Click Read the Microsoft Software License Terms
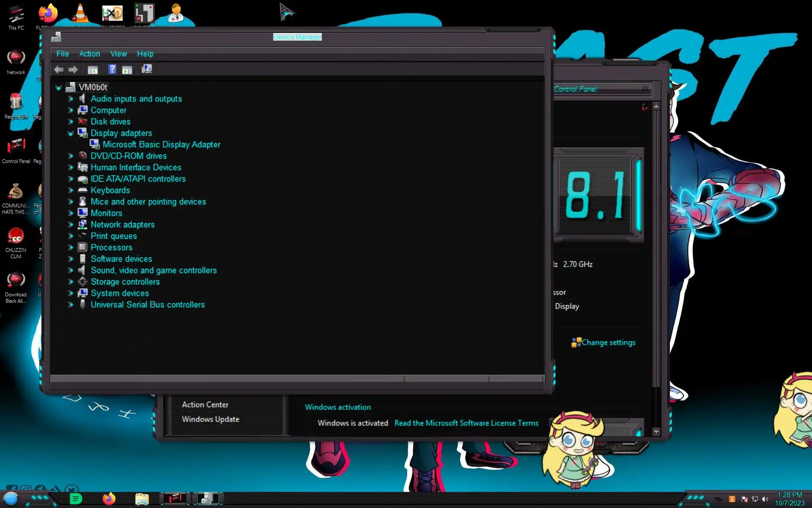Screen dimensions: 812x508 [466, 423]
